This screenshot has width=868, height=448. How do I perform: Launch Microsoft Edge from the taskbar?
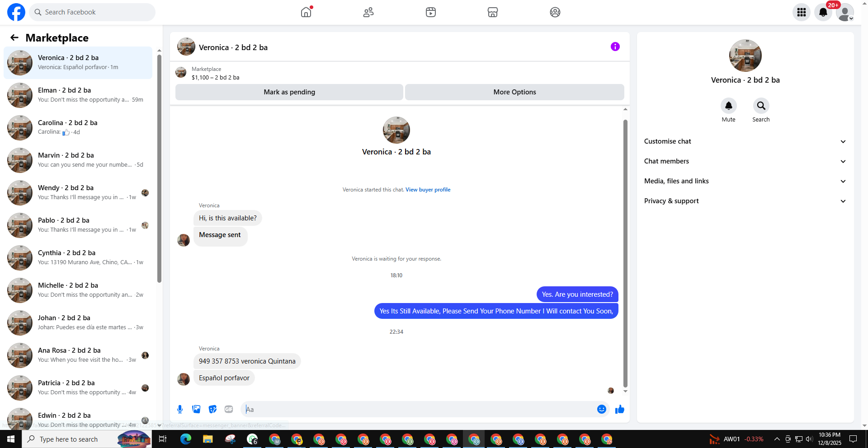click(x=185, y=439)
